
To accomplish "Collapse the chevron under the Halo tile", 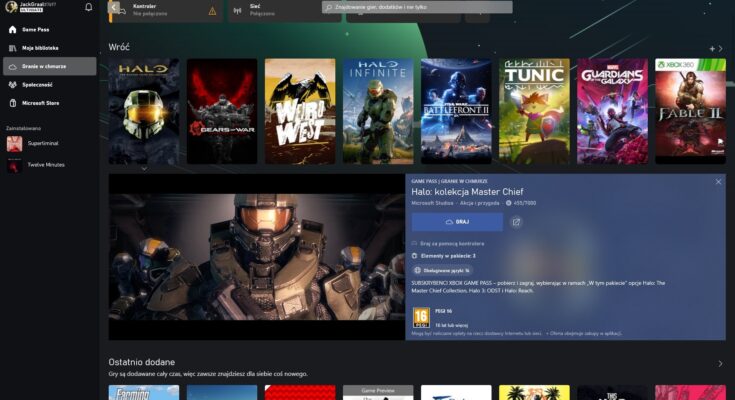I will click(144, 169).
